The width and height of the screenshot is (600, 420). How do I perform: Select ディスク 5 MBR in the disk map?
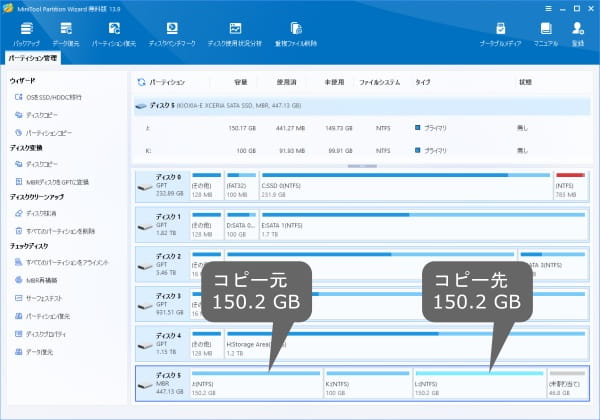coord(162,384)
